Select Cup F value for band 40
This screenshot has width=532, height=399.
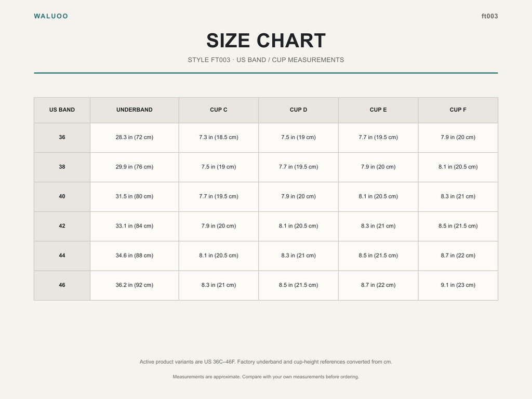click(x=458, y=196)
